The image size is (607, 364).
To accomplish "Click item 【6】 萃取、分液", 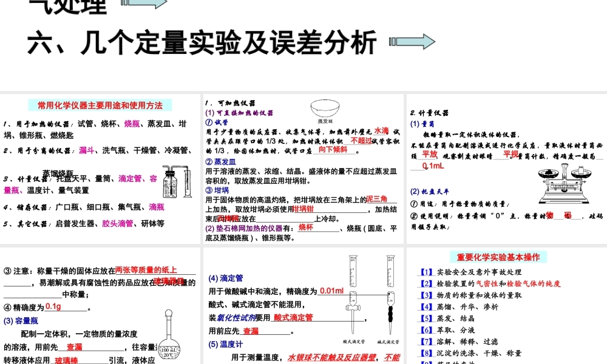I will (447, 330).
